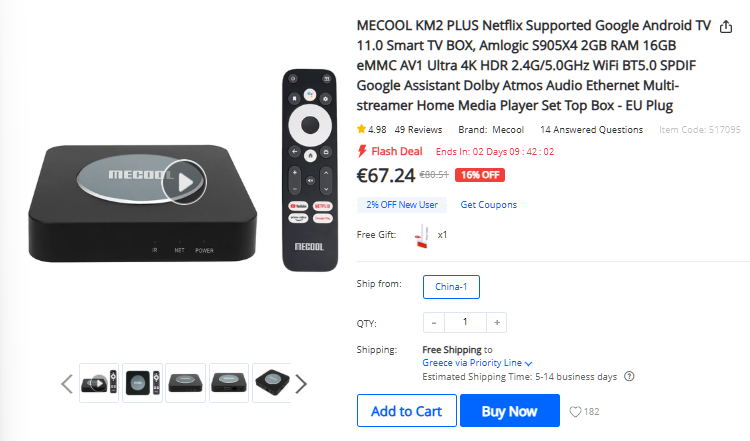The image size is (750, 441).
Task: Select China-1 ship from option
Action: (x=451, y=287)
